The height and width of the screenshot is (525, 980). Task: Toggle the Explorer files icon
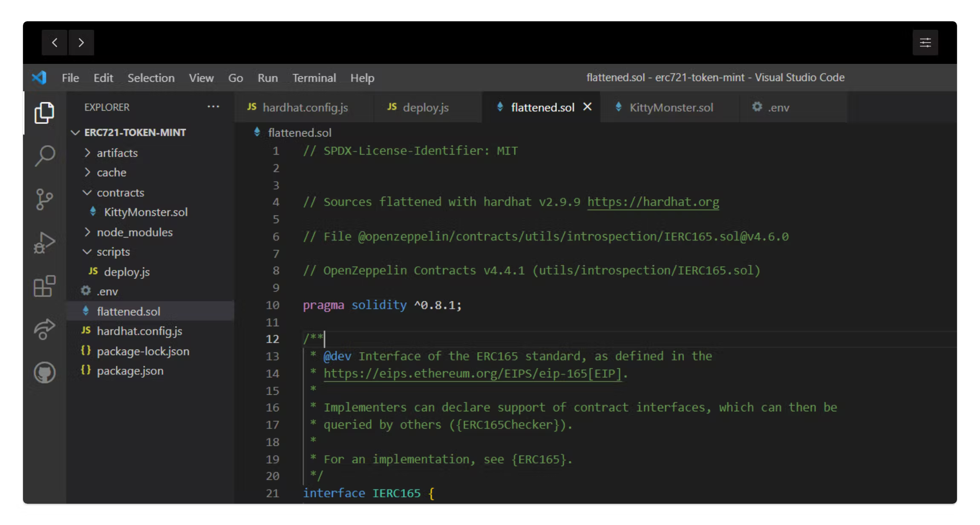point(44,112)
